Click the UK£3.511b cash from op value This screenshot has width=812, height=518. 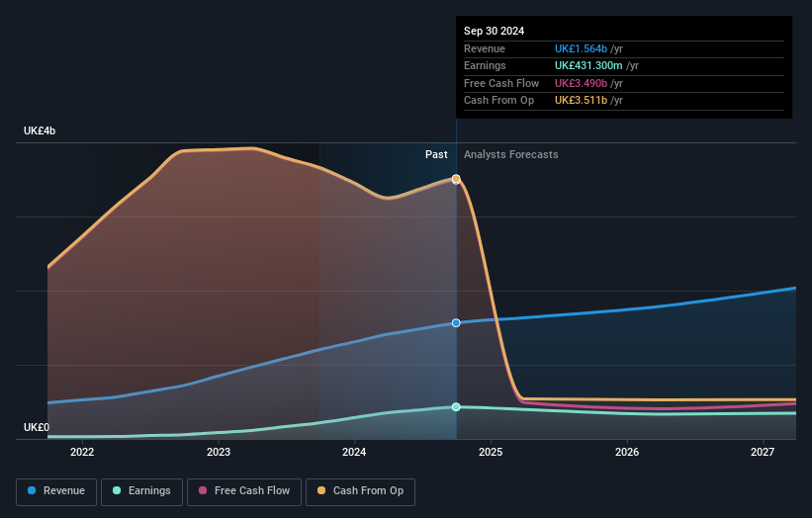click(x=581, y=101)
